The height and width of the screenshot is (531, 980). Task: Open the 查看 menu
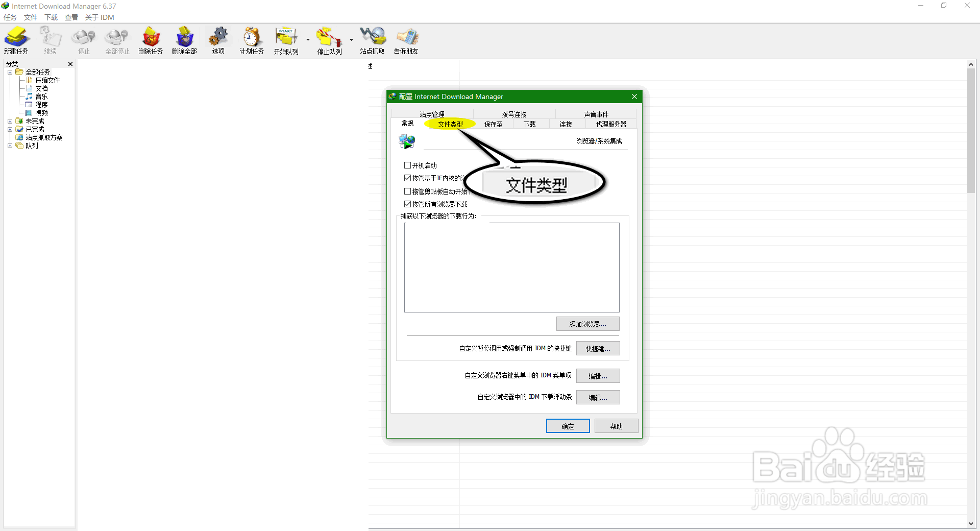coord(71,17)
